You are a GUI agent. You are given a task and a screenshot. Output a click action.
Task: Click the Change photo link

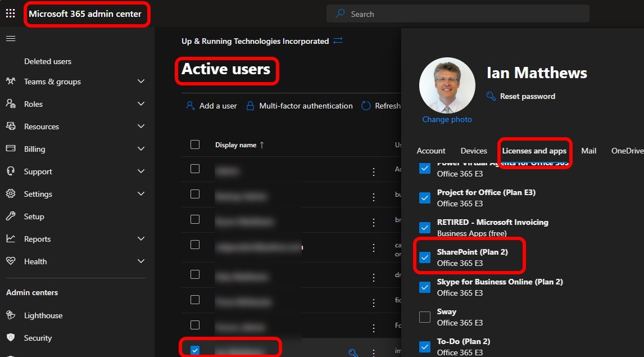(447, 119)
